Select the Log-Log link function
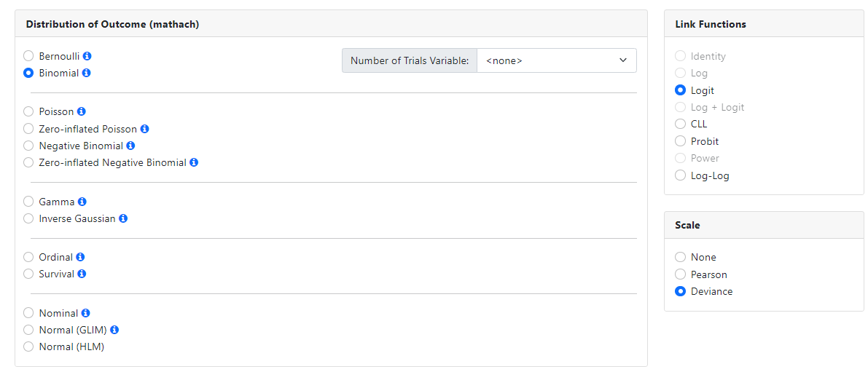This screenshot has width=868, height=388. (x=680, y=175)
